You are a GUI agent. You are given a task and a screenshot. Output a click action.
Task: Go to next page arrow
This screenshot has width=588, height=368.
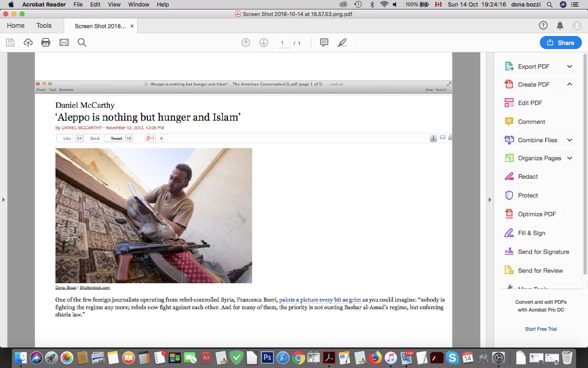264,43
